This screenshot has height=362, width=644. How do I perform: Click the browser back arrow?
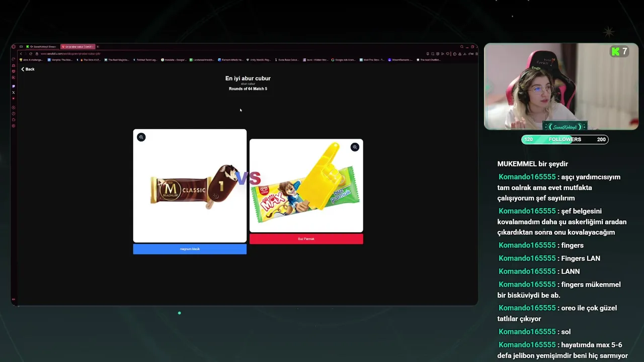[21, 54]
